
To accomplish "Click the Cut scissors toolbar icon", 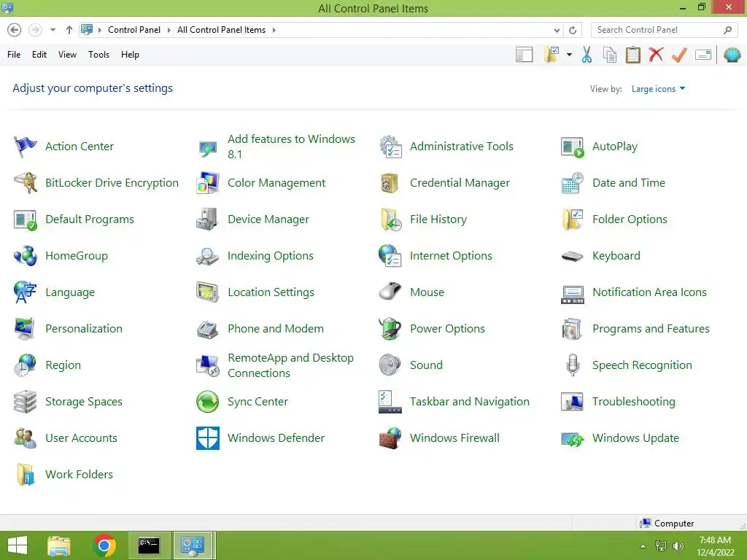I will point(587,55).
